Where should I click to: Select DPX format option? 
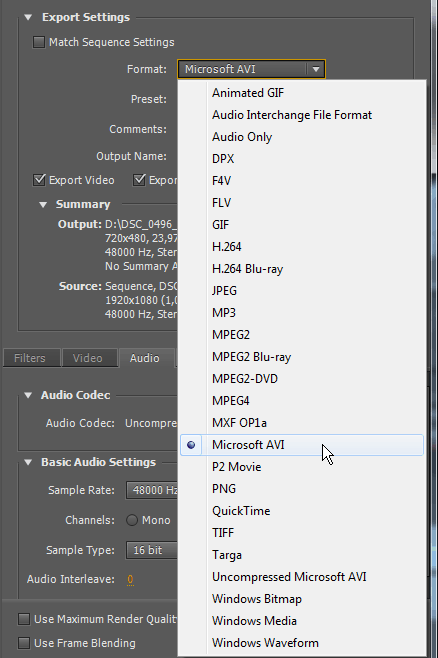click(302, 159)
